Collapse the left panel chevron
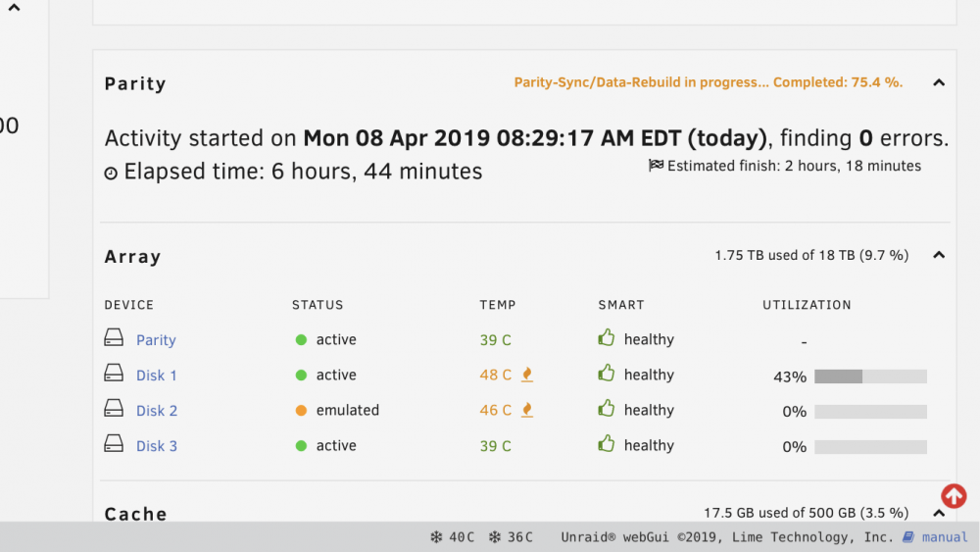 [15, 8]
